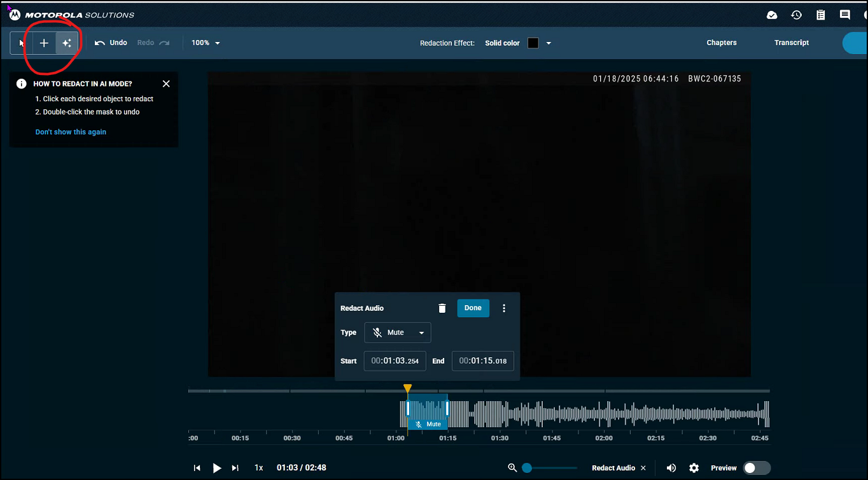Open the clipboard list icon
Image resolution: width=868 pixels, height=480 pixels.
coord(821,15)
